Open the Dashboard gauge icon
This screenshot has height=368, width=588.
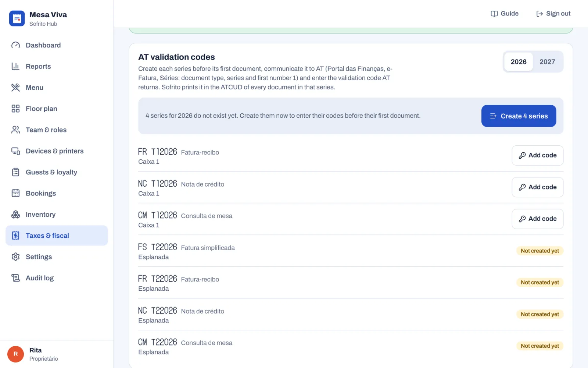(x=15, y=45)
